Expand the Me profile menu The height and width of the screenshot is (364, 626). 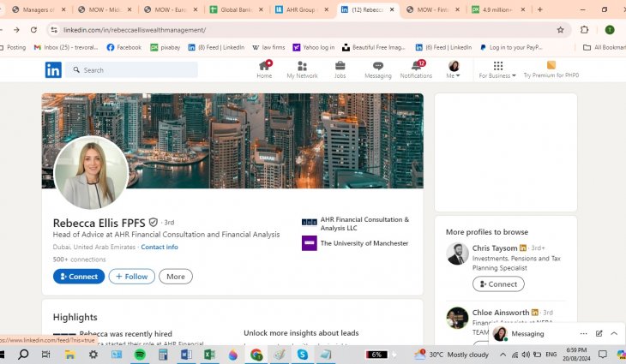pyautogui.click(x=454, y=69)
